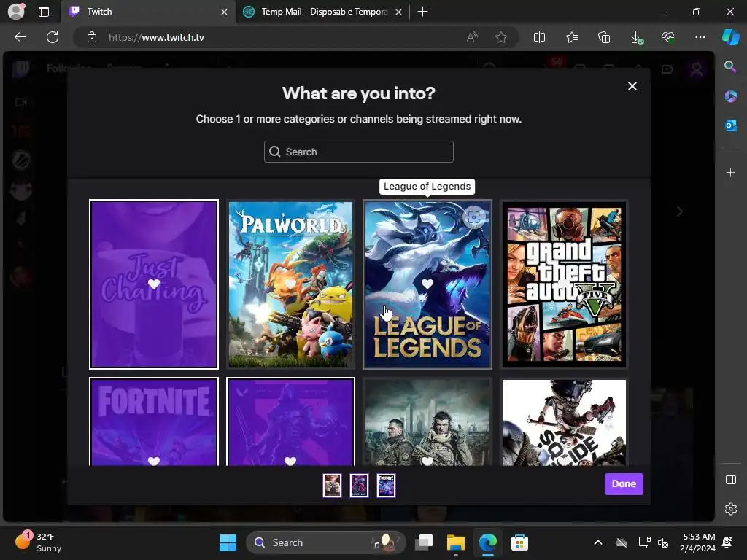
Task: Open the clock showing 5:53 AM
Action: (697, 542)
